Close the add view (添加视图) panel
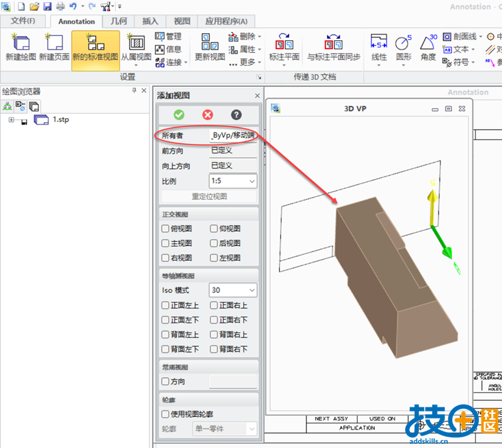Screen dimensions: 502x448 257,96
